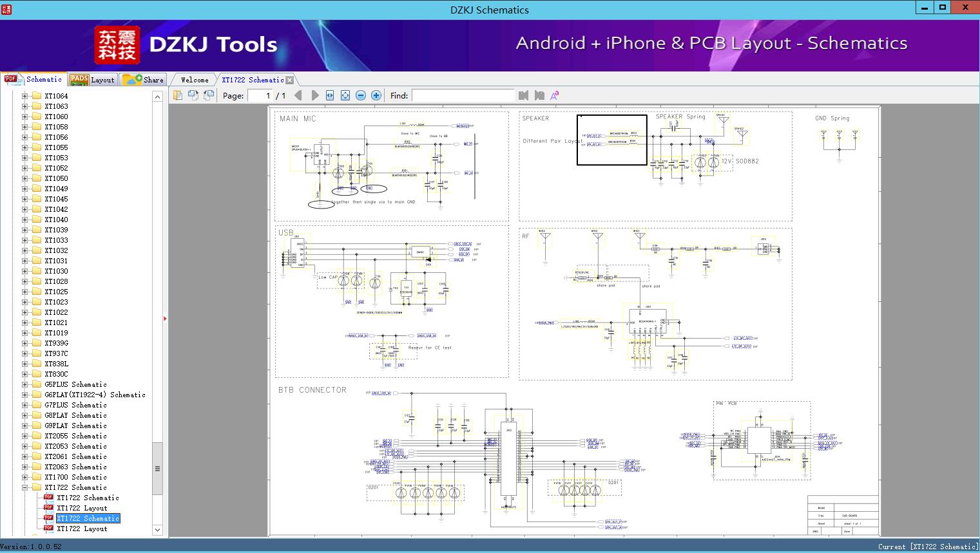The width and height of the screenshot is (980, 553).
Task: Expand the G5PLUS Schematic folder
Action: 25,384
